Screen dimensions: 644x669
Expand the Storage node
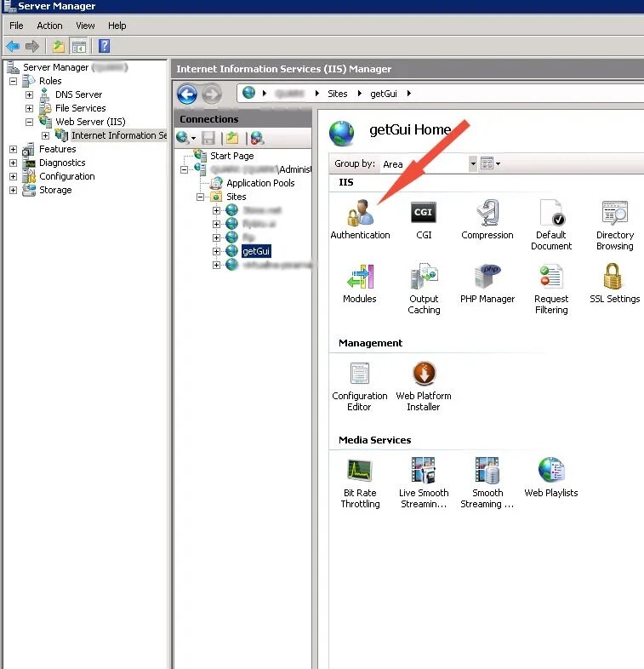click(14, 190)
